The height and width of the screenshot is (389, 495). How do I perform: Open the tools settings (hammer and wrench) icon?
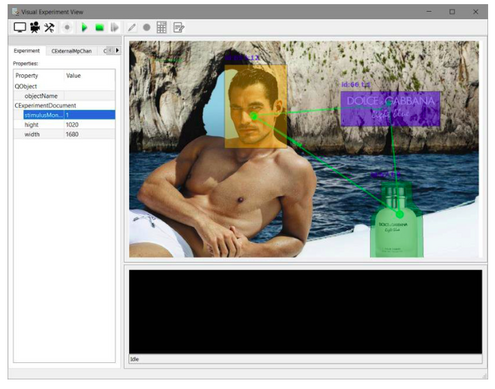point(49,27)
